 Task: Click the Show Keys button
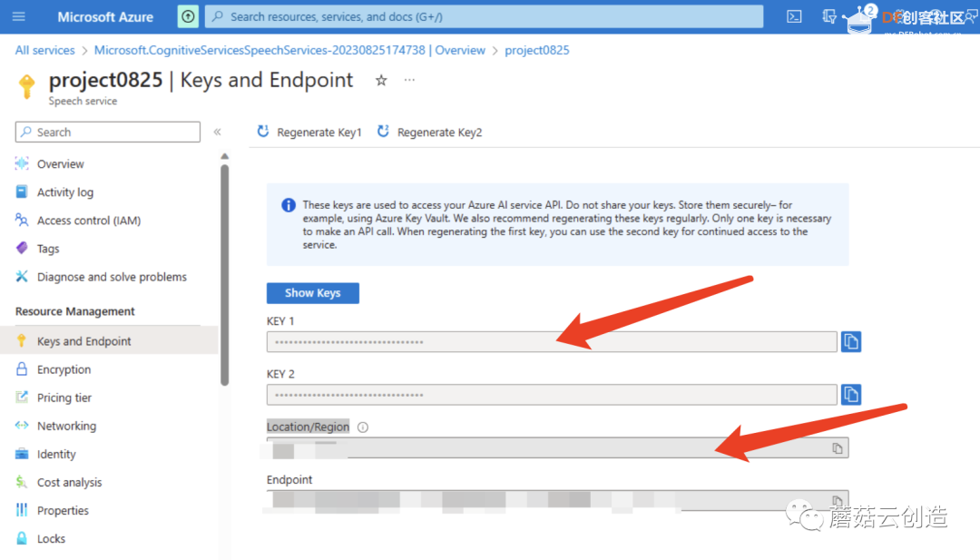tap(312, 293)
